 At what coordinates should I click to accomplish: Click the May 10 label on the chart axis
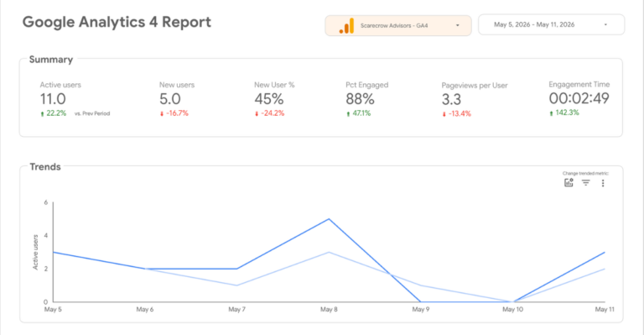tap(513, 310)
